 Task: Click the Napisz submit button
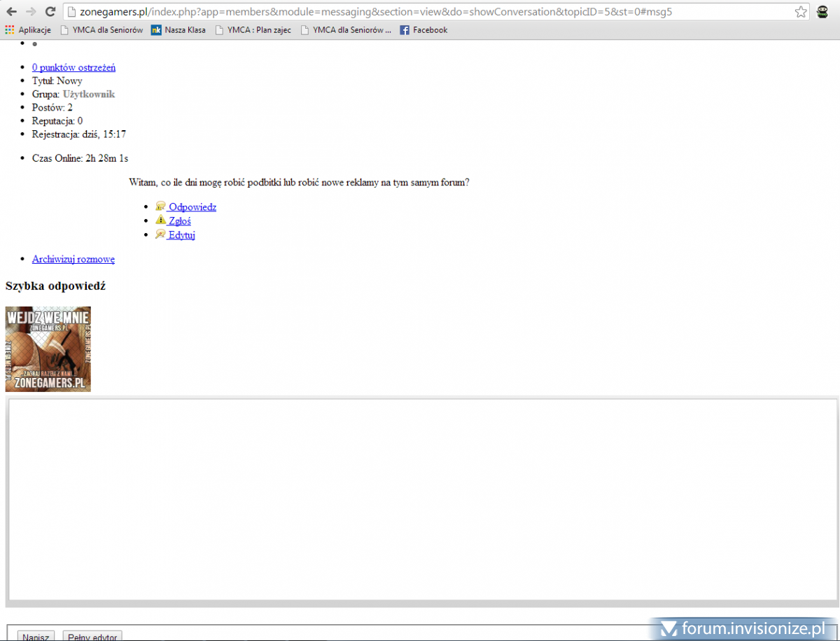tap(36, 636)
